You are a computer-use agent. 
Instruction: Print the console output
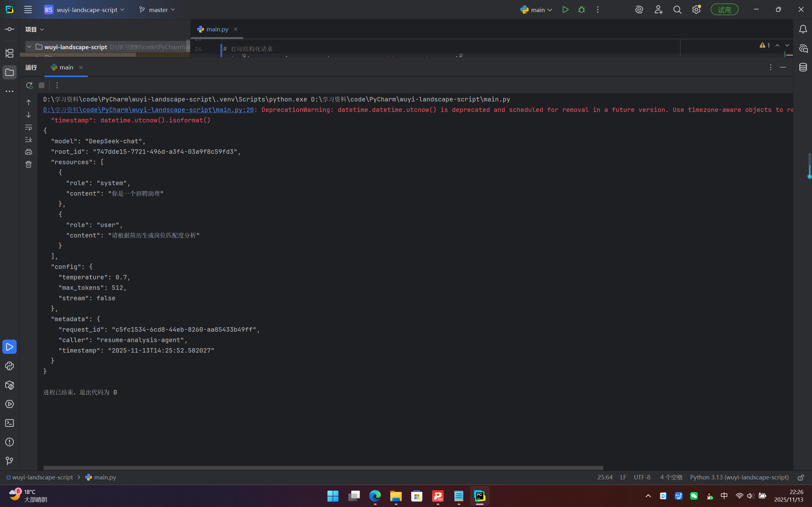pyautogui.click(x=29, y=152)
